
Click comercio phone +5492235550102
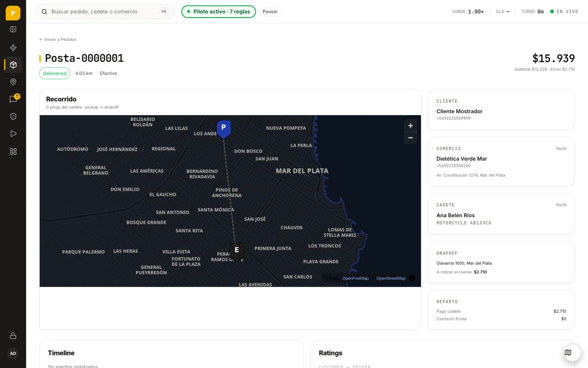pyautogui.click(x=453, y=166)
